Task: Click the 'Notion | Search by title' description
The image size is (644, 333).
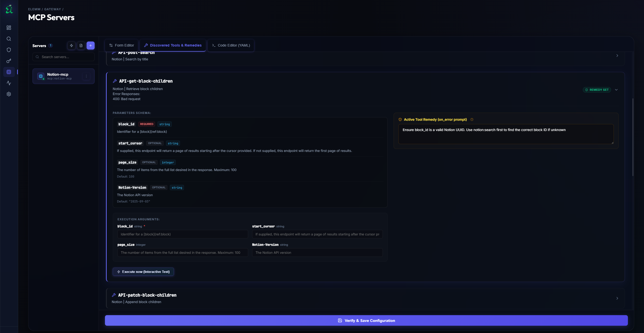Action: pos(130,59)
